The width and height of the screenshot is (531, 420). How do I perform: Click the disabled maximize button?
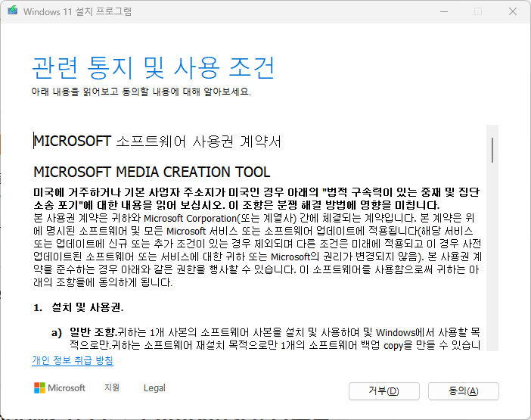[478, 11]
